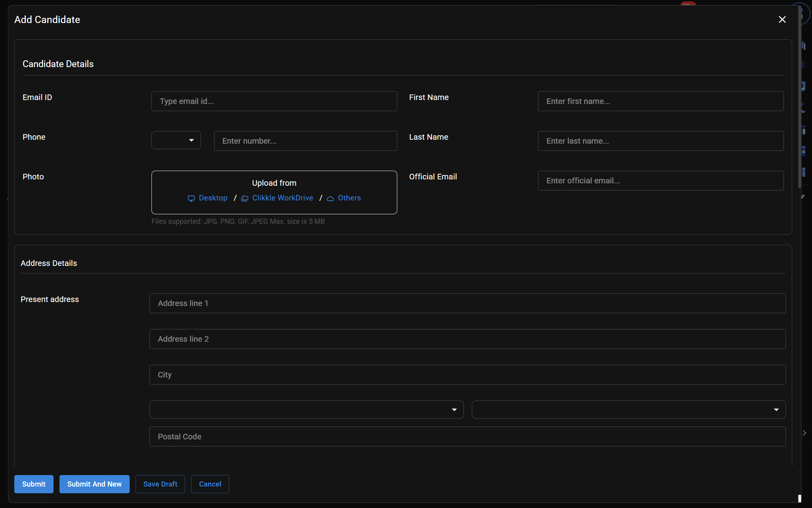Cancel adding the candidate
Screen dimensions: 812x508
(x=210, y=484)
